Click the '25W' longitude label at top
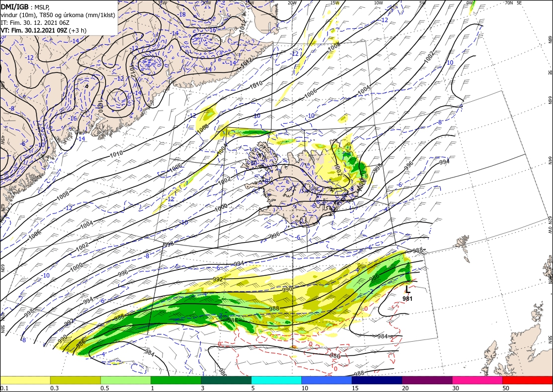This screenshot has width=553, height=392. point(249,2)
